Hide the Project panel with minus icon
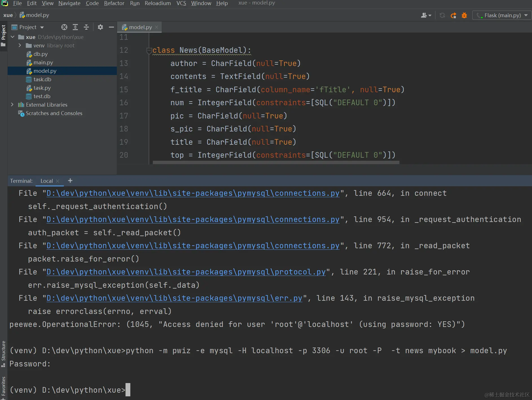Screen dimensions: 532x400 (111, 27)
